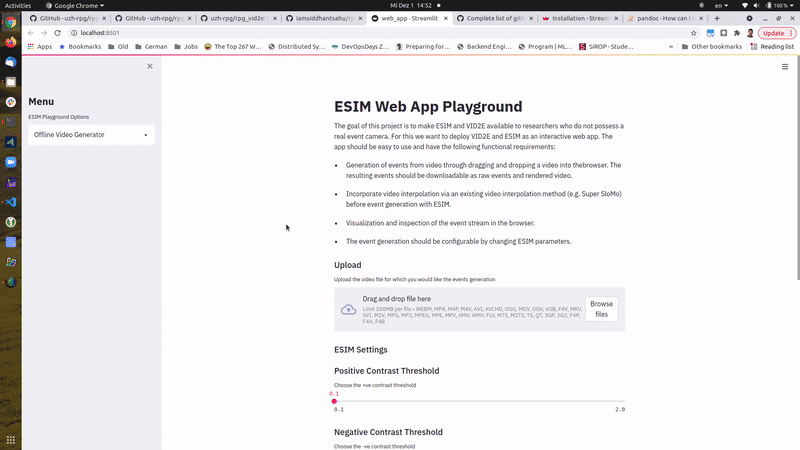The height and width of the screenshot is (450, 800).
Task: Click the browser Back arrow
Action: tap(31, 33)
